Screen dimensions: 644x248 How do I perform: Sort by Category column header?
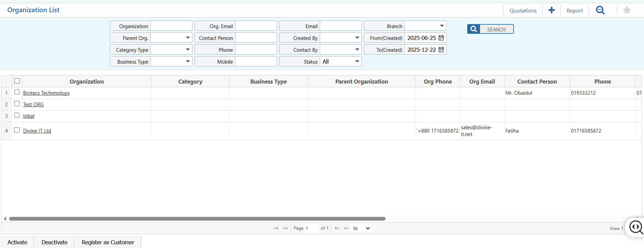click(190, 82)
